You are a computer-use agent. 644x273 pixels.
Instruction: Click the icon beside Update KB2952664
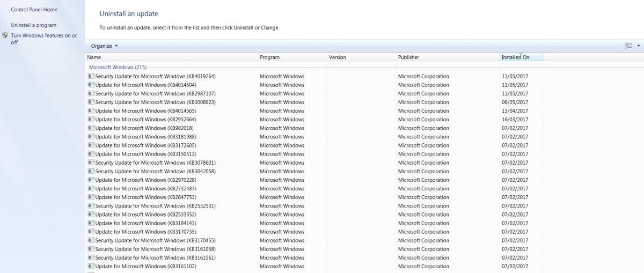(91, 119)
